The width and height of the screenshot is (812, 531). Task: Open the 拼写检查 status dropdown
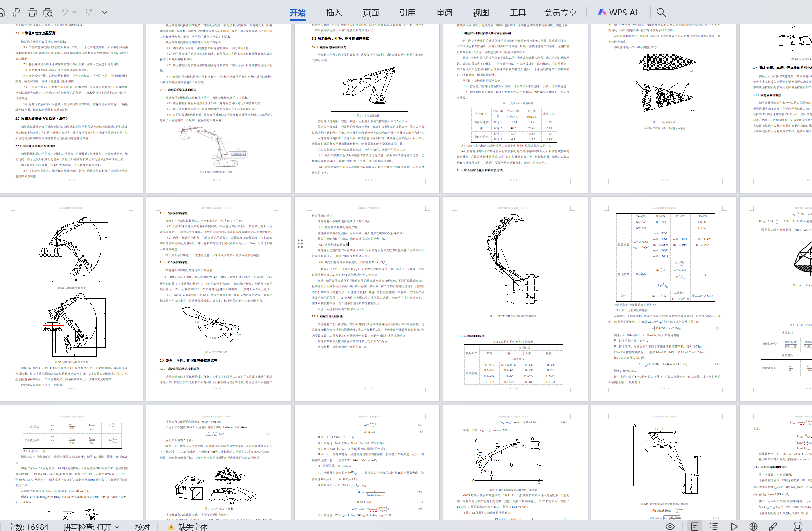(117, 527)
